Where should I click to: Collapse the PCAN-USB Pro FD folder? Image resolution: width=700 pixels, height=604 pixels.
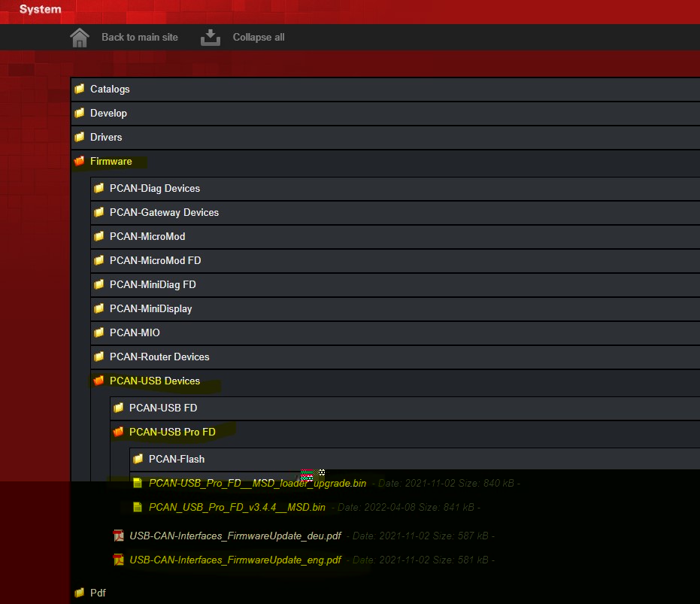pos(172,432)
